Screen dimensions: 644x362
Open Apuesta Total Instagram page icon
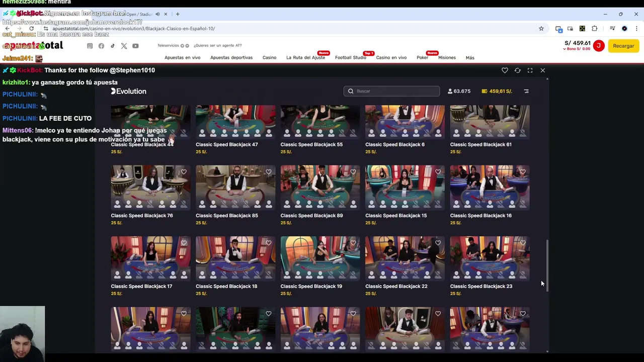click(90, 46)
